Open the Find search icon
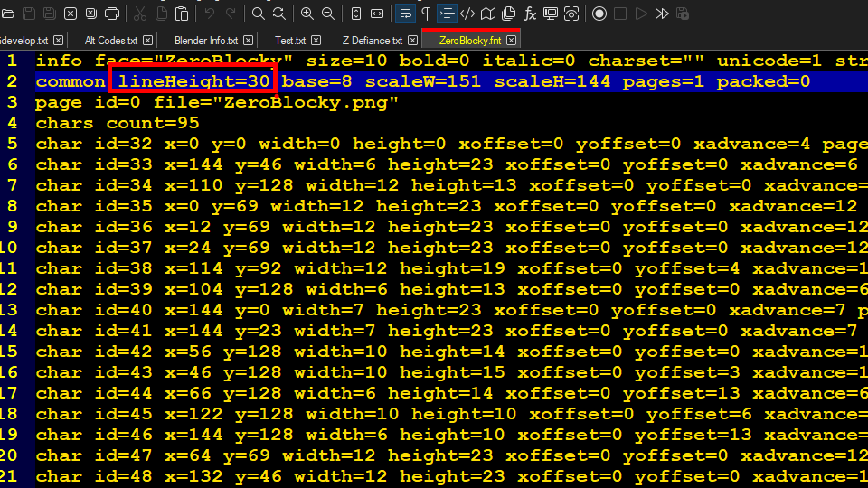The width and height of the screenshot is (868, 488). tap(258, 14)
